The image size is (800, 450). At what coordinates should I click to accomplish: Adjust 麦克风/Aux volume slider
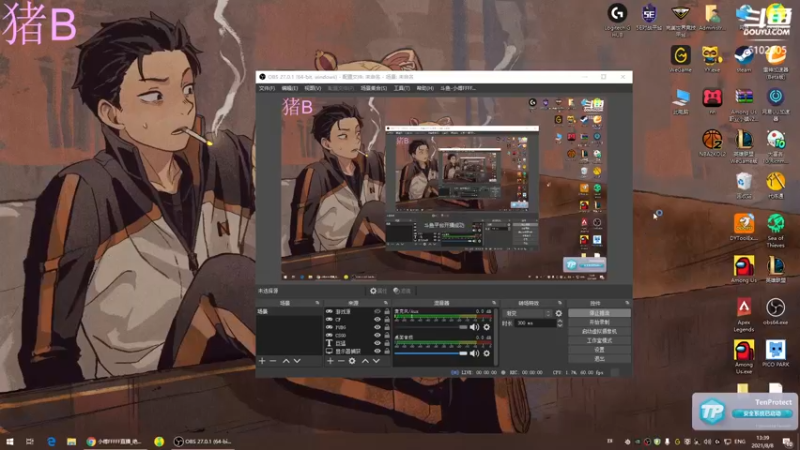(x=431, y=327)
